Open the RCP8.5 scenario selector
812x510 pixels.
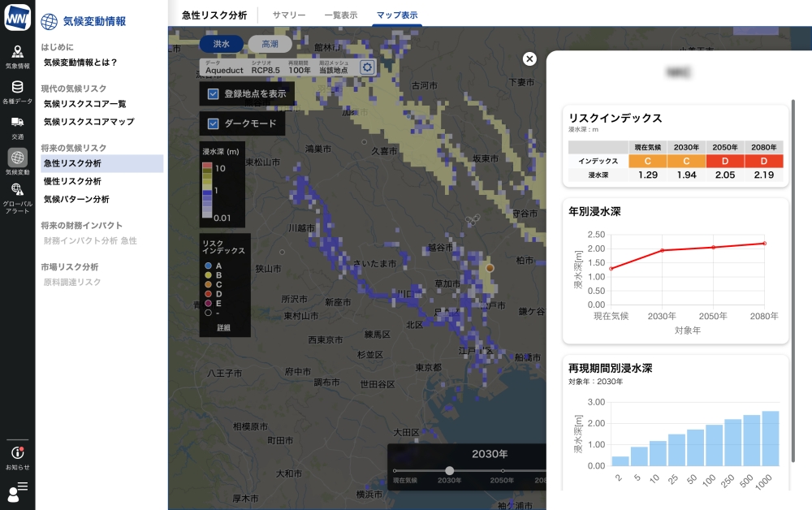tap(266, 70)
